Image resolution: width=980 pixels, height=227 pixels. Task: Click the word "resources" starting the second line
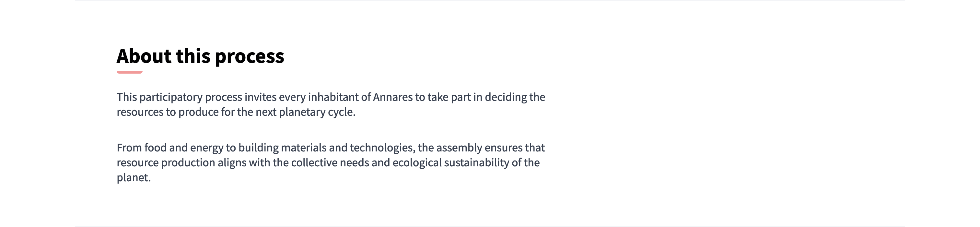[x=140, y=112]
